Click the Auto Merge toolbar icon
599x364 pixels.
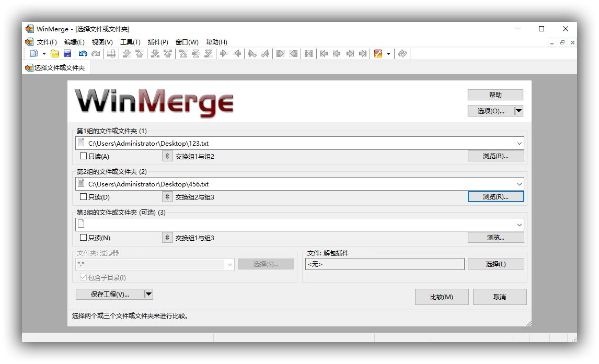coord(309,53)
